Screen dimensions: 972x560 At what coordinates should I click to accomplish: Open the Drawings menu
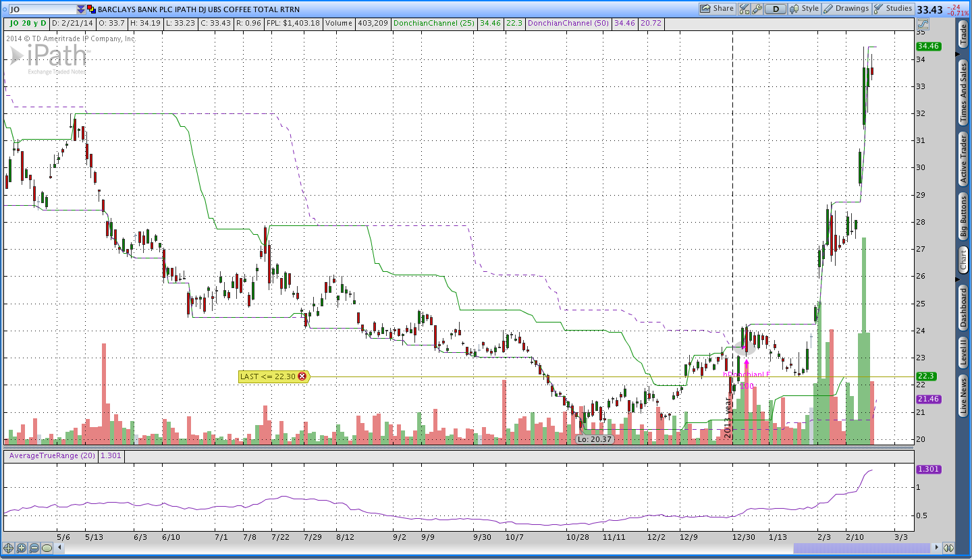point(846,9)
